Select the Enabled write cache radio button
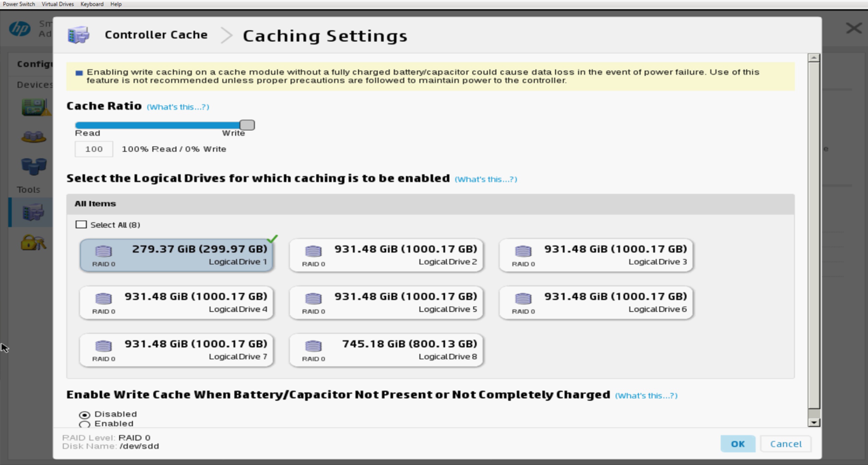The width and height of the screenshot is (868, 465). point(85,424)
